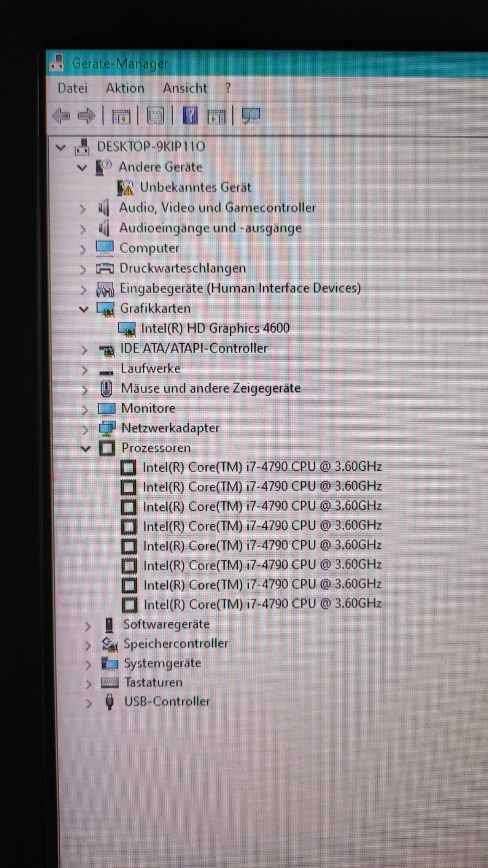The image size is (488, 868).
Task: Select the Speichercontroller label
Action: [176, 644]
